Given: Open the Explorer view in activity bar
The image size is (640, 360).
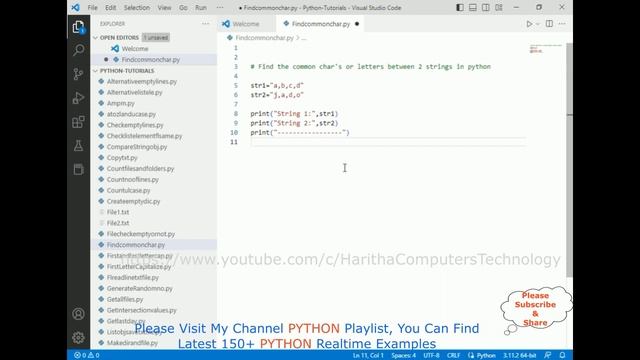Looking at the screenshot, I should point(78,27).
